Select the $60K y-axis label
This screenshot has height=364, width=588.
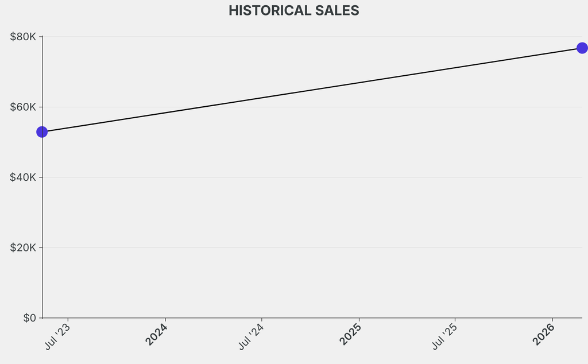[23, 107]
